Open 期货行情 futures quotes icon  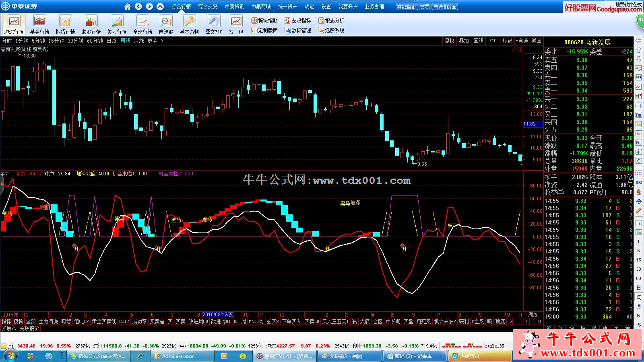pos(65,24)
